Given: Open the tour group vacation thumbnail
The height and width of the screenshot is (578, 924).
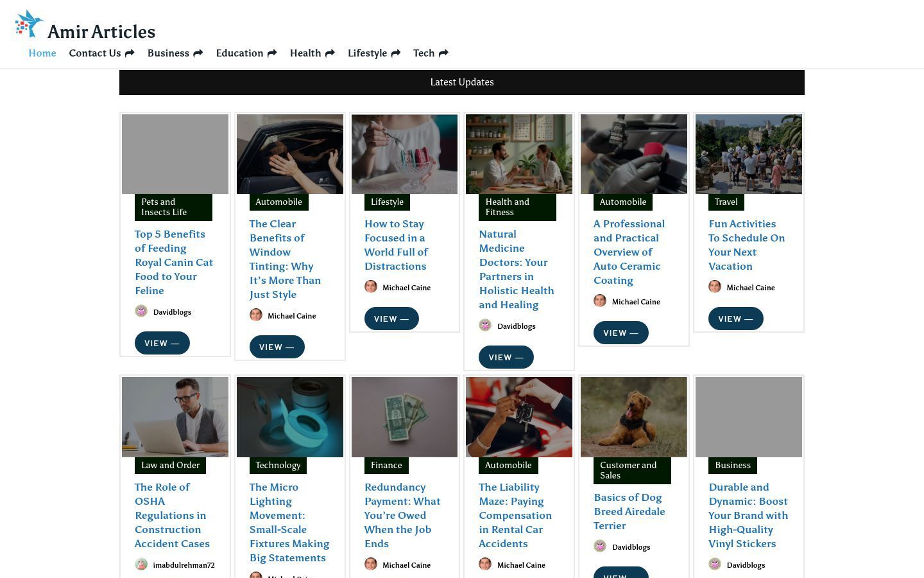Looking at the screenshot, I should (749, 154).
